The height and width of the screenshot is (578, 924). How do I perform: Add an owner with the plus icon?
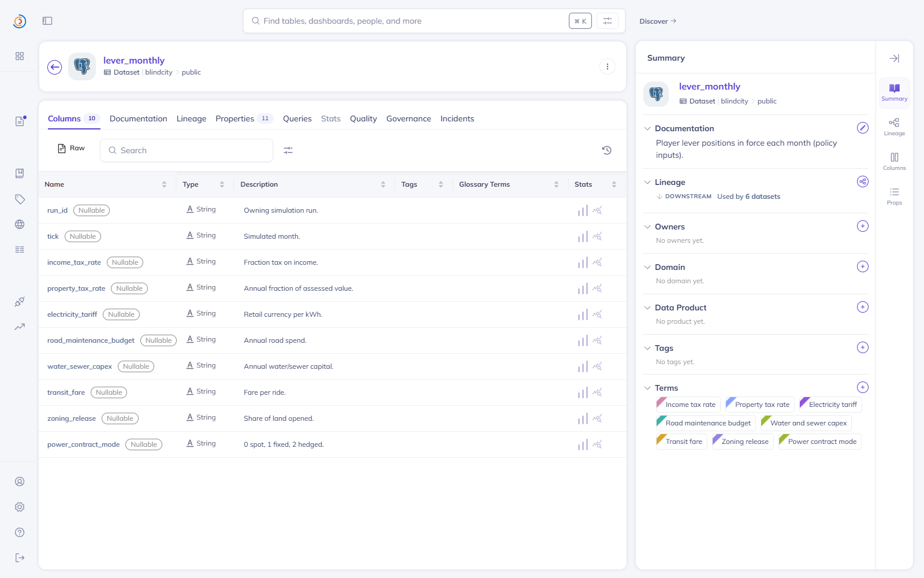(x=863, y=226)
